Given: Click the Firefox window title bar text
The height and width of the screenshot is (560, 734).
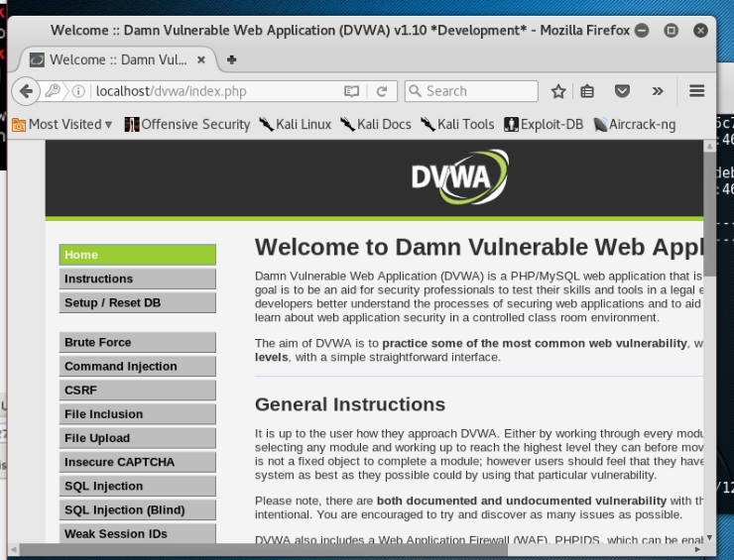Looking at the screenshot, I should tap(340, 31).
